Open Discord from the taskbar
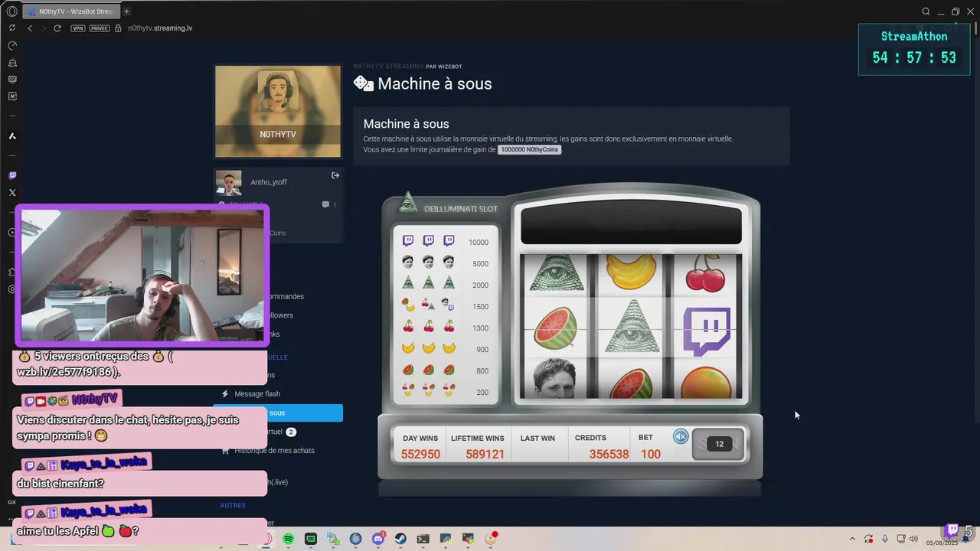The image size is (980, 551). tap(378, 539)
